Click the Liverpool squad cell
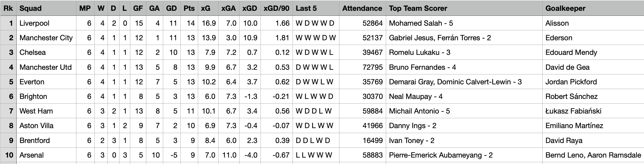The height and width of the screenshot is (164, 644). click(x=46, y=23)
